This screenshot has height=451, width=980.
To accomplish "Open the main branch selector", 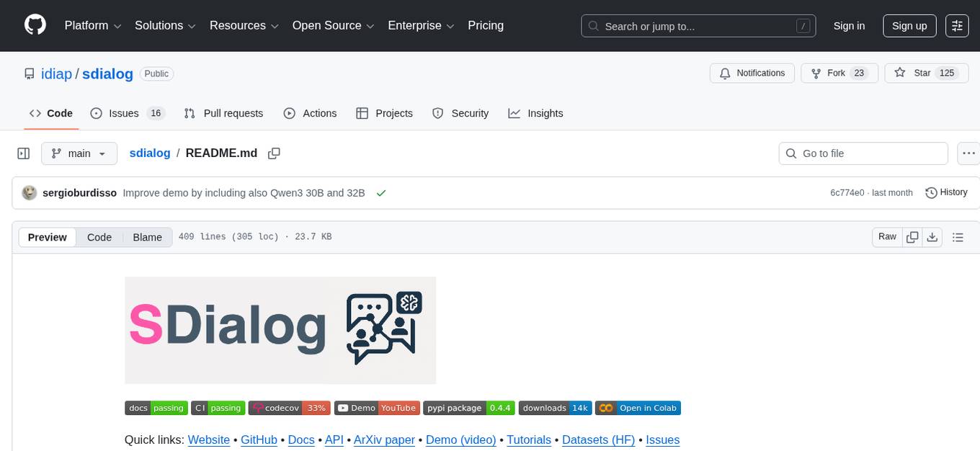I will coord(79,153).
